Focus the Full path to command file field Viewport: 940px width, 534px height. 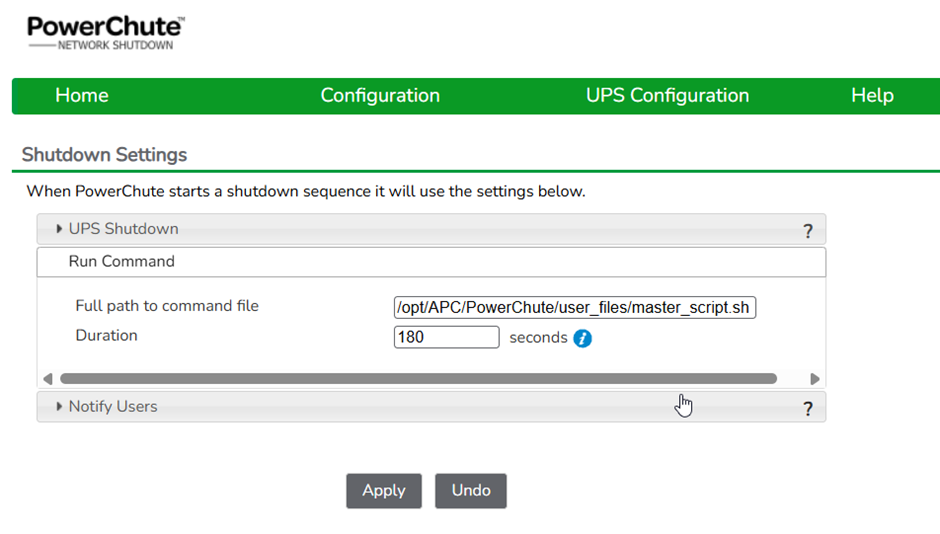point(574,307)
